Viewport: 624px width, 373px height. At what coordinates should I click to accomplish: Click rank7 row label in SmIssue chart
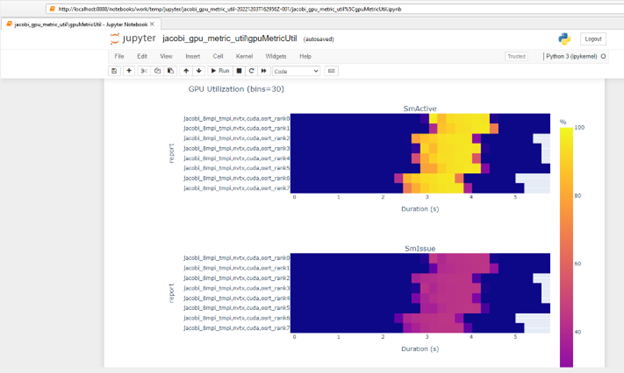[236, 328]
